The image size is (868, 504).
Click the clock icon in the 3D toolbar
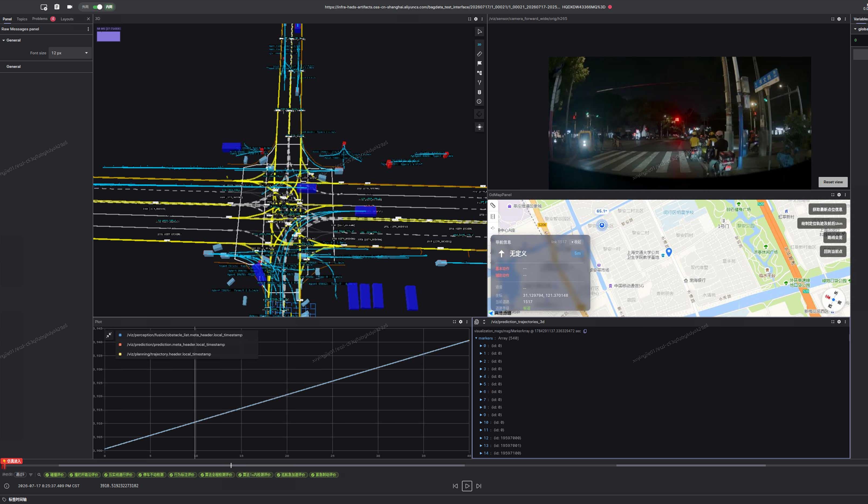(x=479, y=101)
